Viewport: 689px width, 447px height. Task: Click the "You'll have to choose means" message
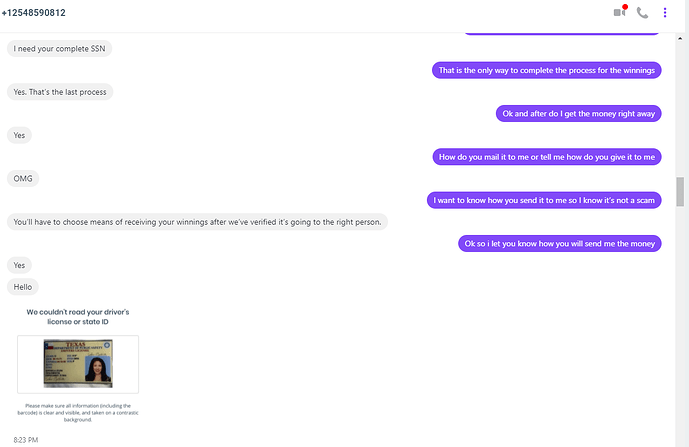coord(197,222)
